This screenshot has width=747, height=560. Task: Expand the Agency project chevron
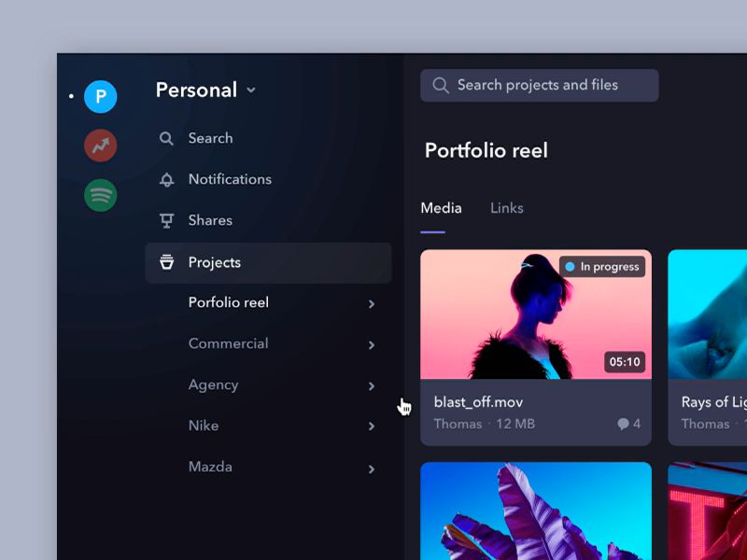[371, 386]
